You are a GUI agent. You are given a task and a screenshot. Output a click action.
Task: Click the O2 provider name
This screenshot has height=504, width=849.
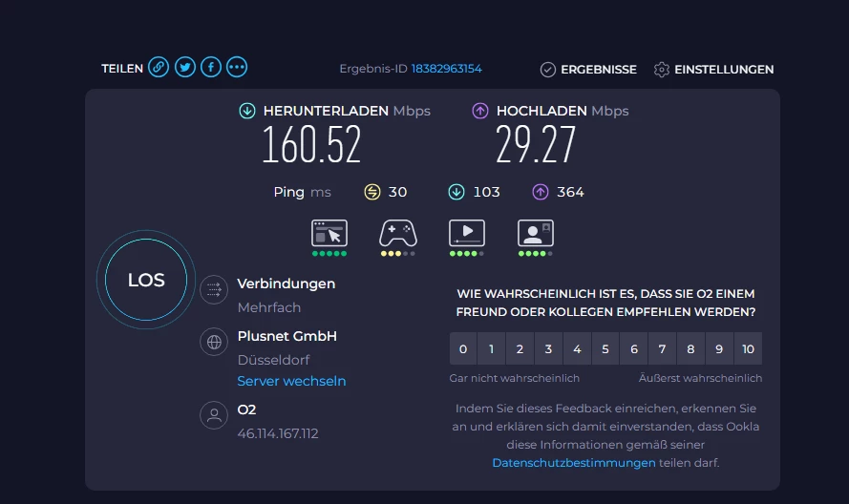click(x=247, y=409)
